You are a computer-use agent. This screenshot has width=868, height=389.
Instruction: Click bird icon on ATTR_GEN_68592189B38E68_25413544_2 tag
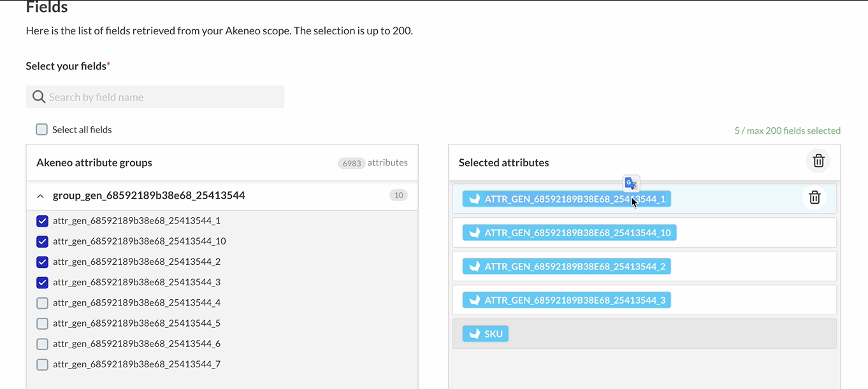[x=474, y=266]
